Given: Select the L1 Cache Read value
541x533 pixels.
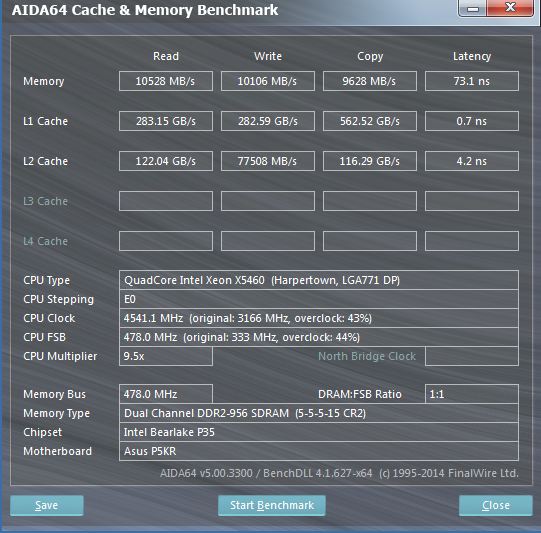Looking at the screenshot, I should point(166,121).
